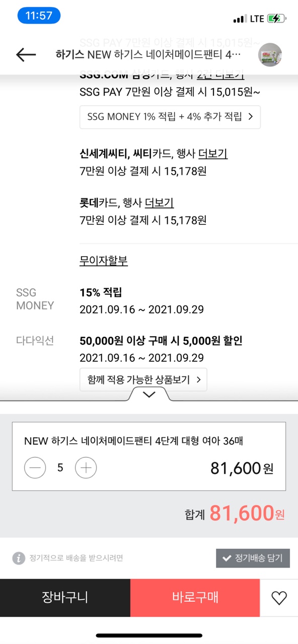Tap 장바구니 to add to cart

[65, 598]
